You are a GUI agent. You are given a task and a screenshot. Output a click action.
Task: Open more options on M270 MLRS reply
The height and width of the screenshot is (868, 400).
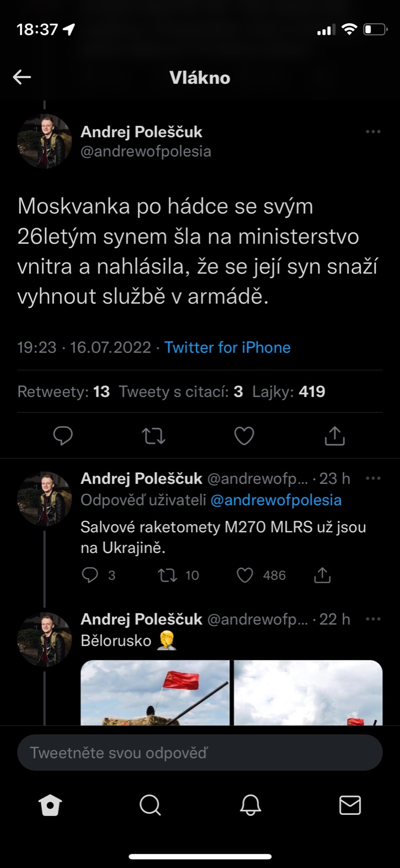coord(373,478)
